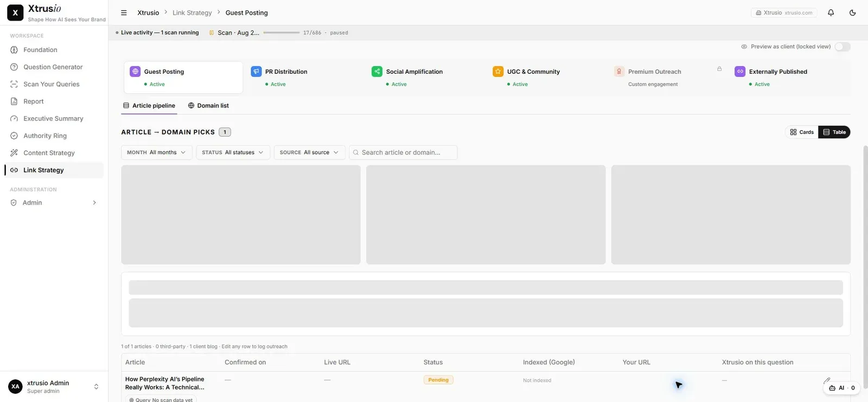Select the Social Amplification strategy card
The width and height of the screenshot is (868, 402).
click(425, 77)
